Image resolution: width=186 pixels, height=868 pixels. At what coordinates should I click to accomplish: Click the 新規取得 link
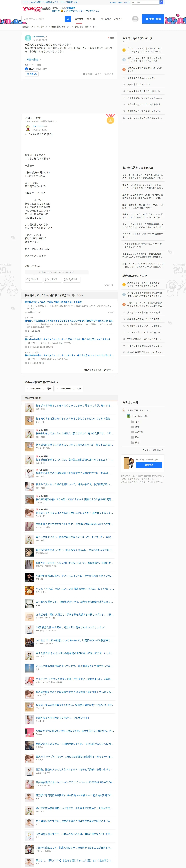[x=71, y=8]
